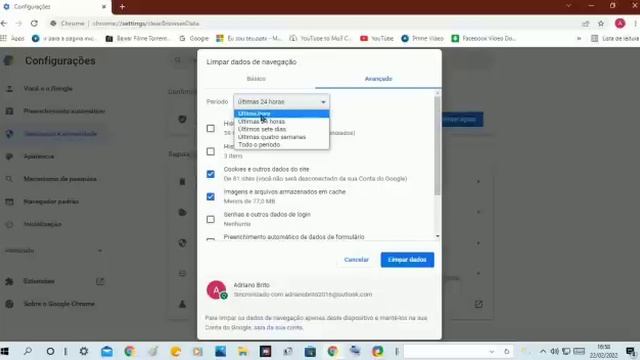This screenshot has height=360, width=640.
Task: Open Sobre o Google Chrome in the sidebar
Action: [x=59, y=304]
